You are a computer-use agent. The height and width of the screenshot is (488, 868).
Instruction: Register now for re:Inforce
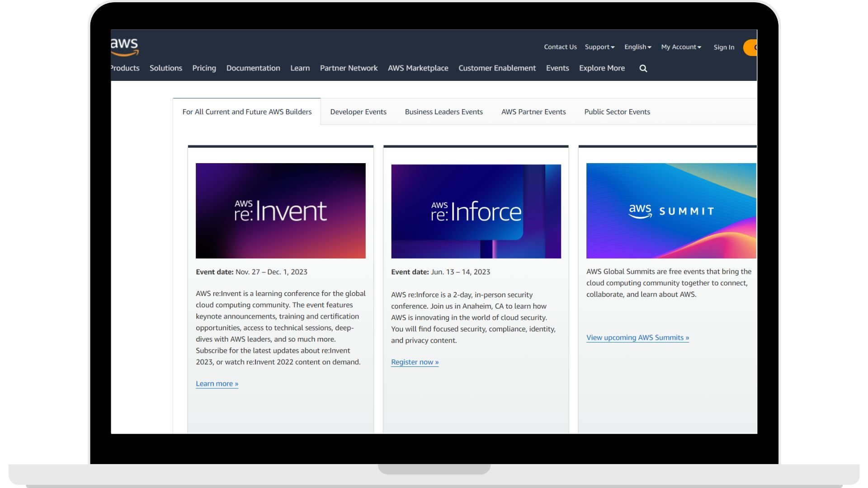click(414, 361)
